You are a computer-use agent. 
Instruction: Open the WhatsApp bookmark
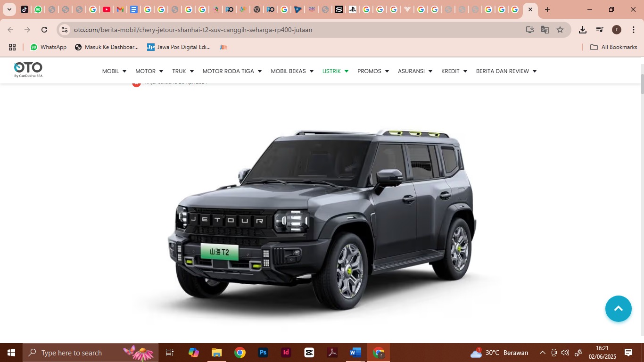click(x=49, y=47)
